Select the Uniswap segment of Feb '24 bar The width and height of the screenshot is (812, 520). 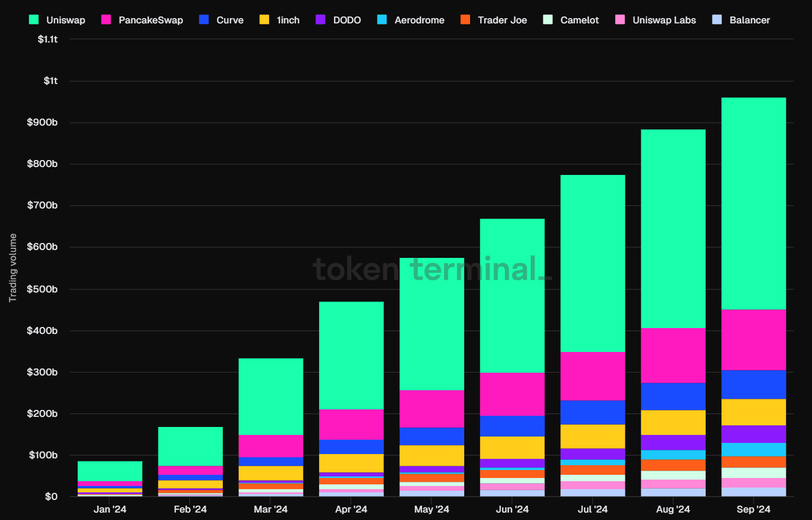point(190,447)
